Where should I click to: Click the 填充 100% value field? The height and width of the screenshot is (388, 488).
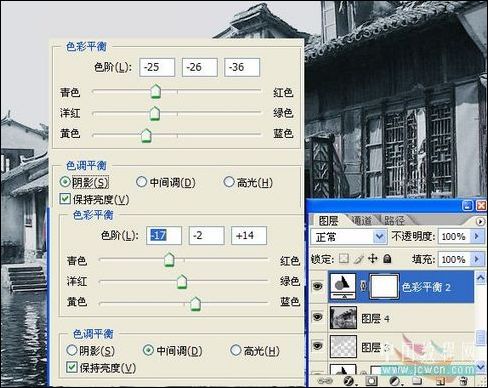(454, 259)
